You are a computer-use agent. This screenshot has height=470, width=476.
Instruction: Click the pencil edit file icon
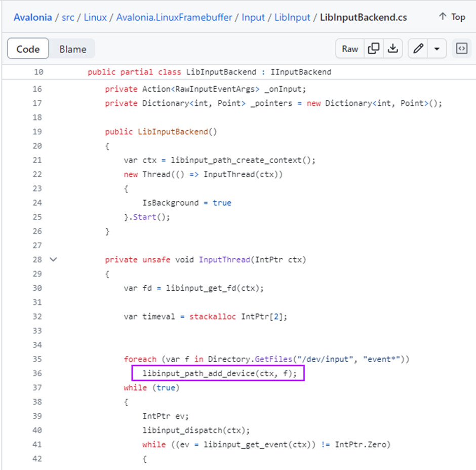click(x=418, y=49)
